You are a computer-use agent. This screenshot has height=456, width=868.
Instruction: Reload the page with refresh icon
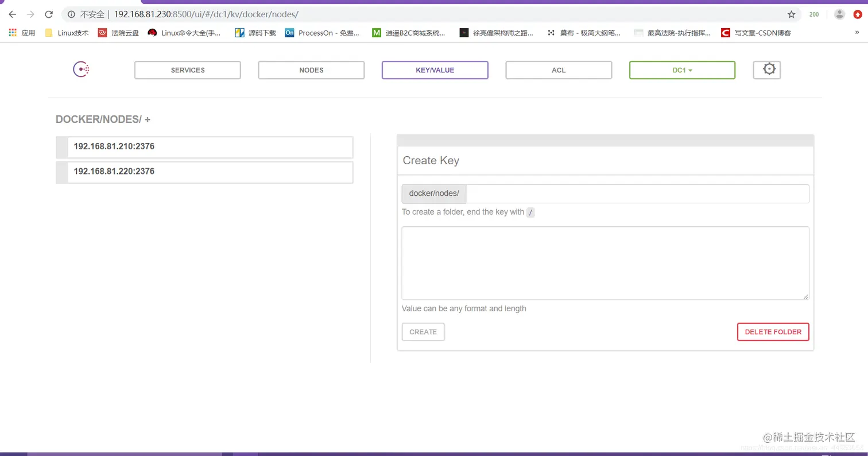(49, 14)
